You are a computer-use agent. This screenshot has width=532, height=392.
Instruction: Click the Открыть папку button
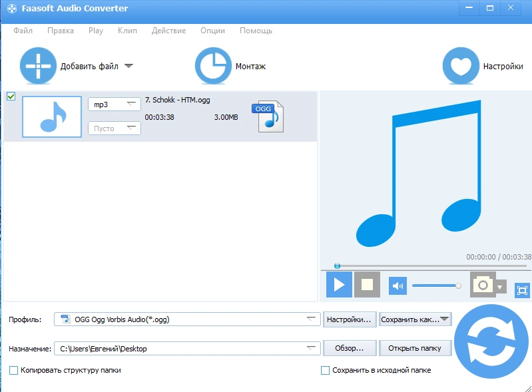click(x=415, y=348)
